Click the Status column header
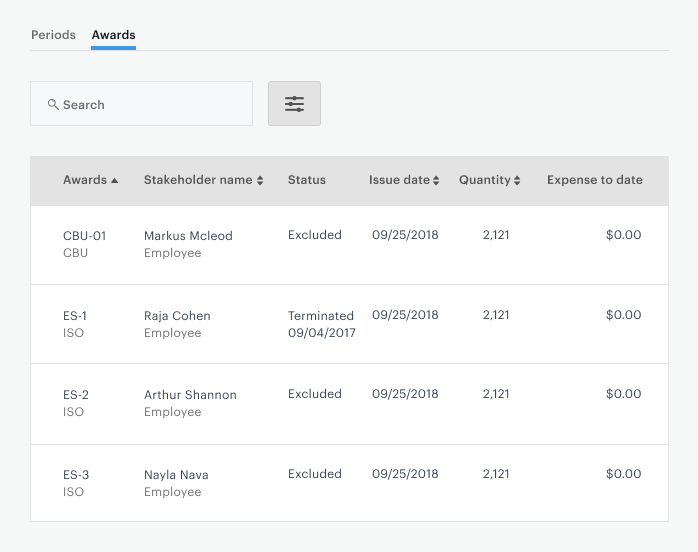The image size is (698, 552). pos(307,180)
